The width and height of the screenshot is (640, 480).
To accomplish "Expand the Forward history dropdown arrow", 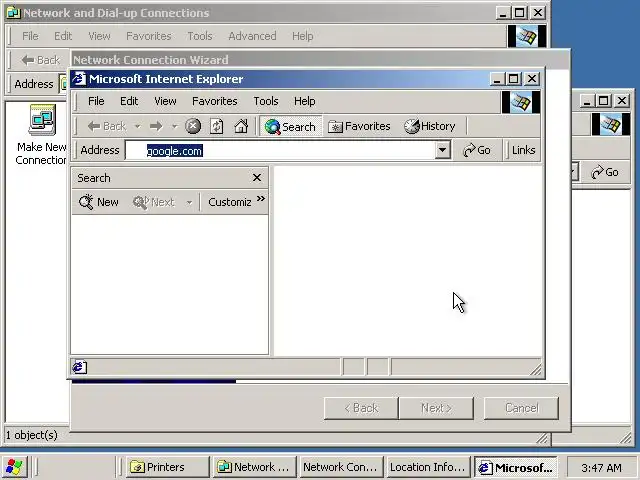I will pos(174,127).
